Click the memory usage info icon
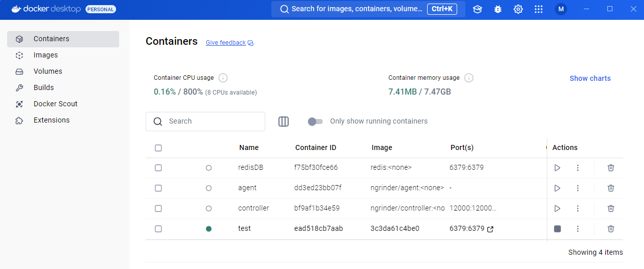644x269 pixels. click(x=469, y=78)
